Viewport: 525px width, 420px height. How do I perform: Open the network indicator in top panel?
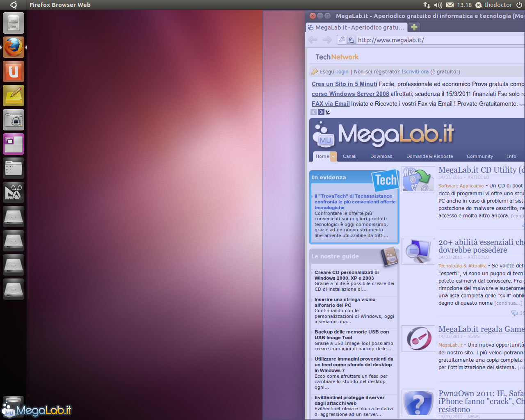tap(427, 5)
